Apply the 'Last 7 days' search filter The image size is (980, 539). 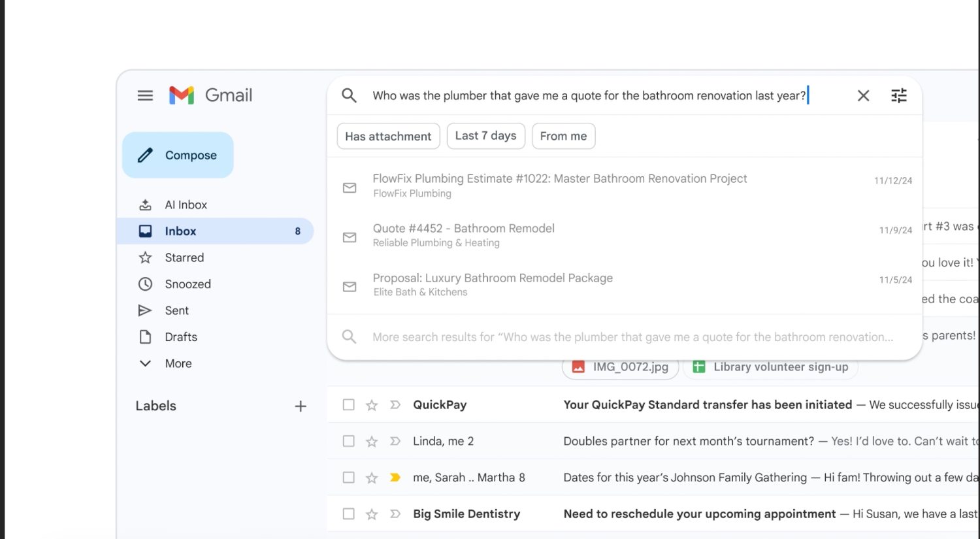click(485, 136)
